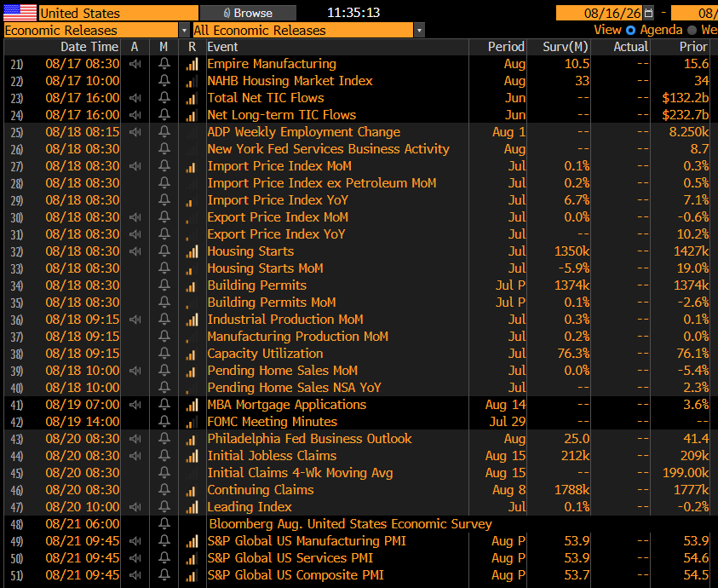This screenshot has width=718, height=588.
Task: Click the relevance bars for Housing Starts
Action: (192, 251)
